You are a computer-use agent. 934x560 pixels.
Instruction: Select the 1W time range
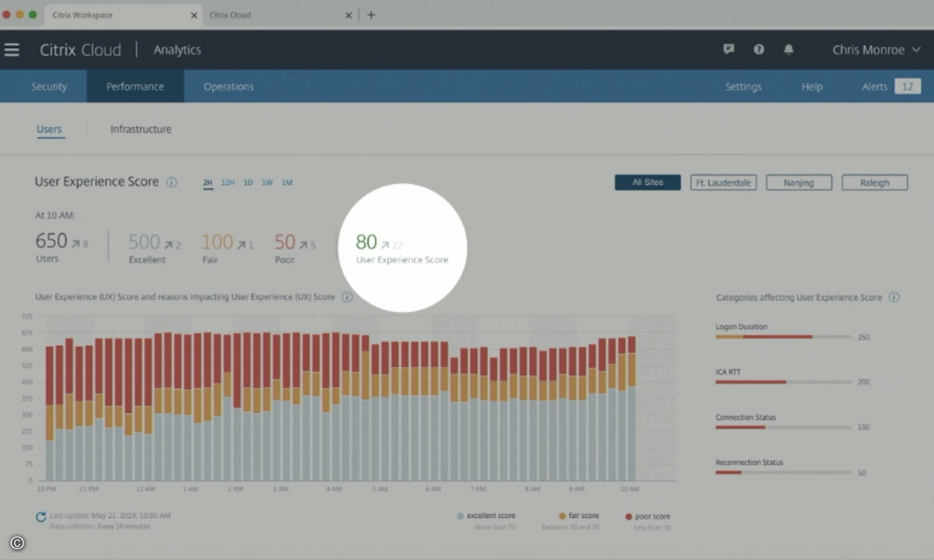pos(267,183)
